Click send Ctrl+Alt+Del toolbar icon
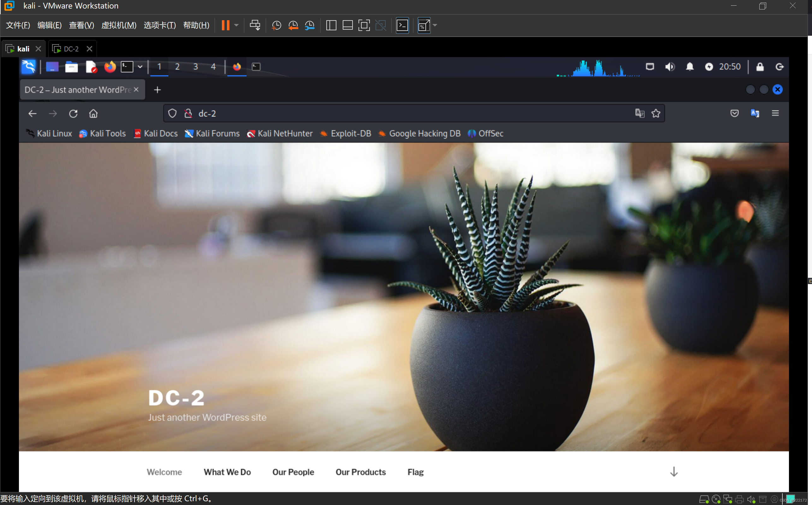The image size is (812, 505). (x=255, y=25)
